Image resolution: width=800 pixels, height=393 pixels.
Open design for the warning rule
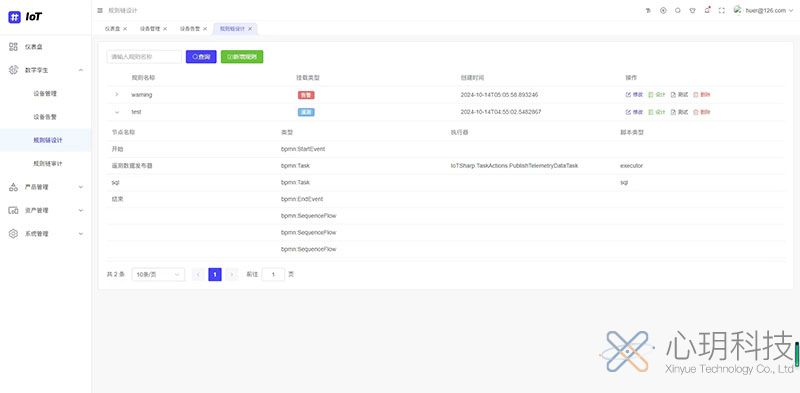tap(657, 95)
